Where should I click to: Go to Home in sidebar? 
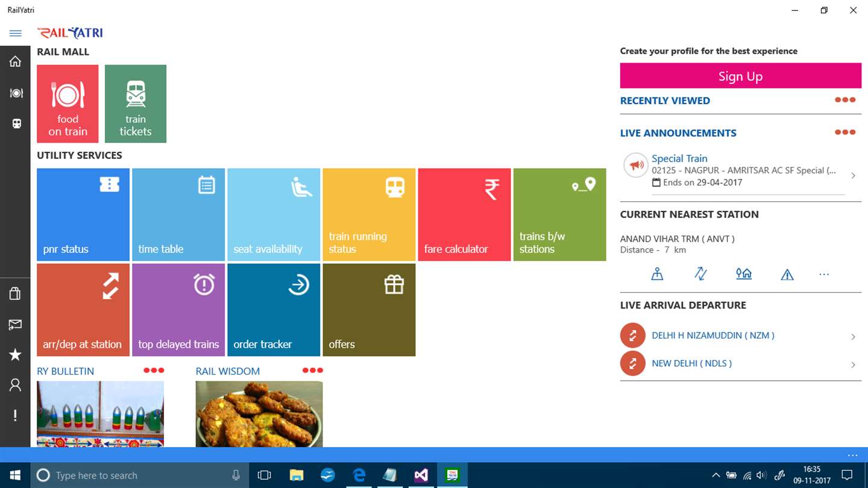(x=15, y=61)
